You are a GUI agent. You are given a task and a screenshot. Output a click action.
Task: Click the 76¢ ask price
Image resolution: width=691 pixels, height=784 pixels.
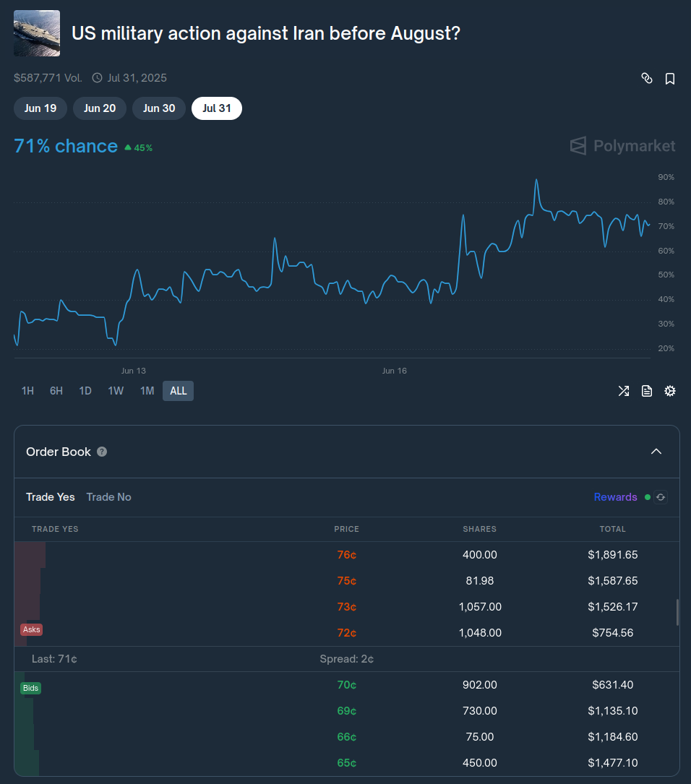[346, 555]
